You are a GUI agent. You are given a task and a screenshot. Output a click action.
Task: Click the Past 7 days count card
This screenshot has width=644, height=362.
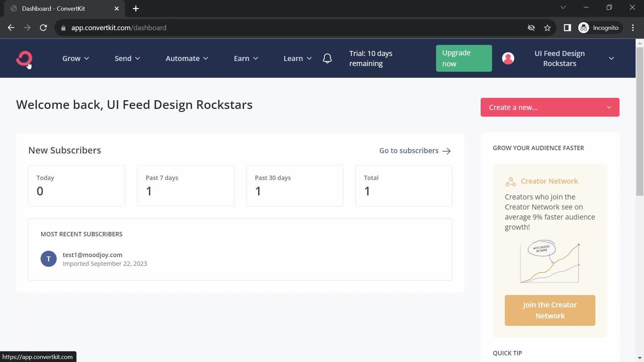pos(185,186)
